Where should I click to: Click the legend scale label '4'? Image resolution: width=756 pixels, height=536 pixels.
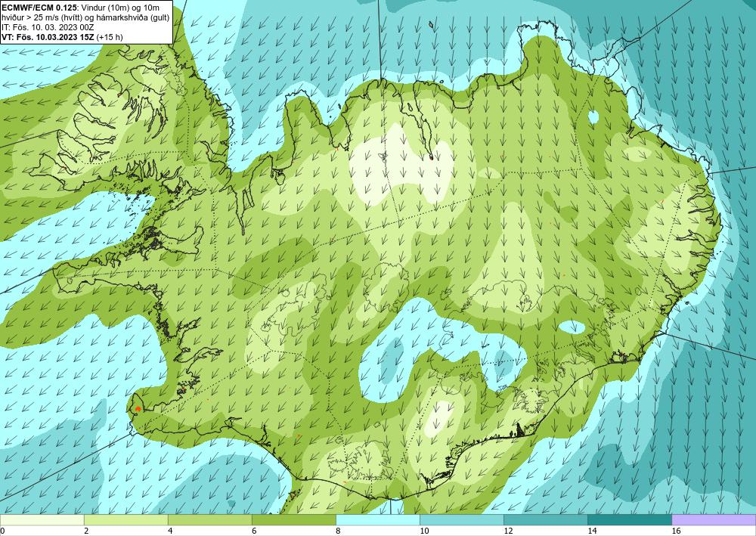click(x=169, y=531)
